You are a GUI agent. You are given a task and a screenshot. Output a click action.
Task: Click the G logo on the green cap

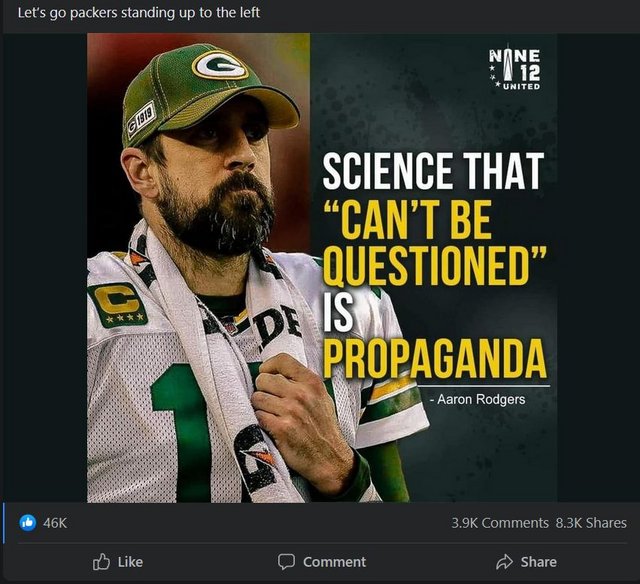point(220,66)
